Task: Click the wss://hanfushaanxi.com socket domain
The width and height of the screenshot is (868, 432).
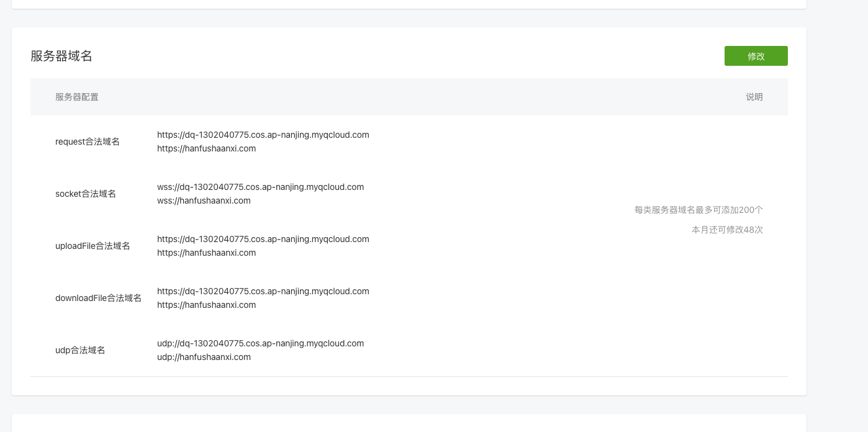Action: (204, 200)
